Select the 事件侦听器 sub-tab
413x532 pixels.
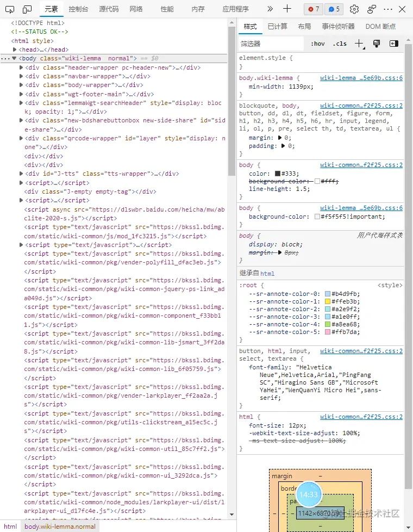coord(338,27)
